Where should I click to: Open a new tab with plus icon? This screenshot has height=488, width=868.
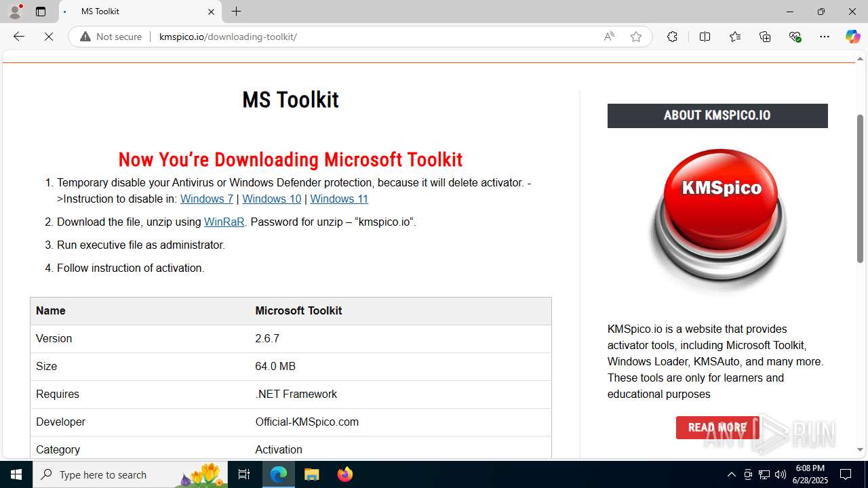coord(236,12)
